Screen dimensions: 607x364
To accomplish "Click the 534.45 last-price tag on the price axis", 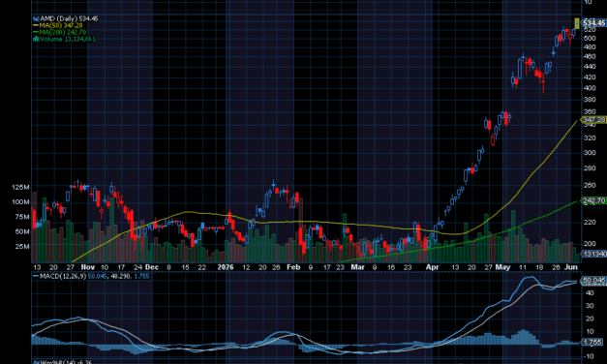I will [x=593, y=23].
